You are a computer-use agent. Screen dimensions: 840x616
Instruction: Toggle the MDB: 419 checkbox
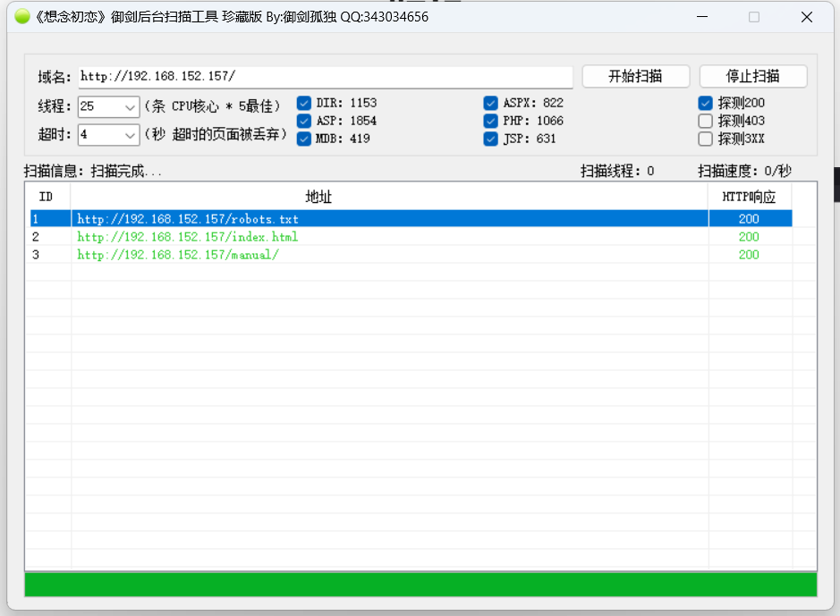point(304,139)
